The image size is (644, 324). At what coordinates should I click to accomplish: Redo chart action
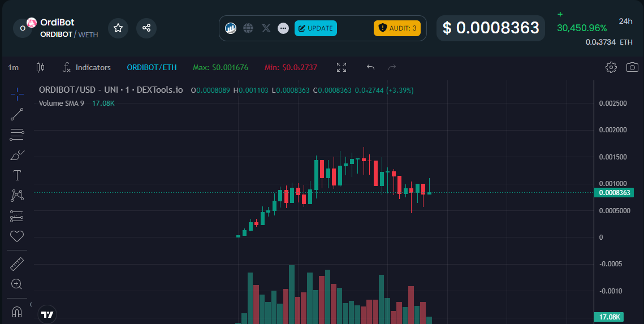click(392, 67)
